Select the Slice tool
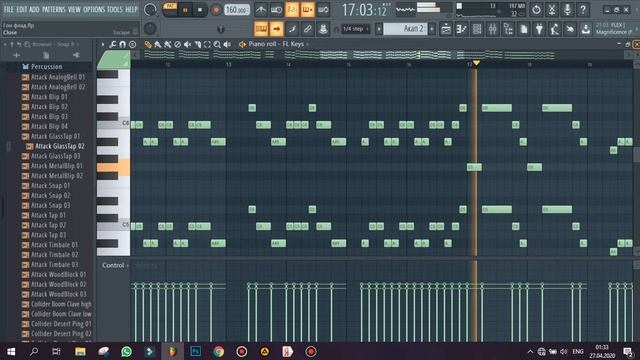Screen dimensions: 640x360 click(198, 44)
